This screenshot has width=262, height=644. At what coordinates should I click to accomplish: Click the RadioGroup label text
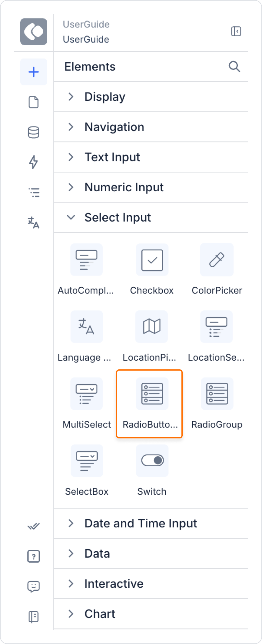pyautogui.click(x=217, y=425)
